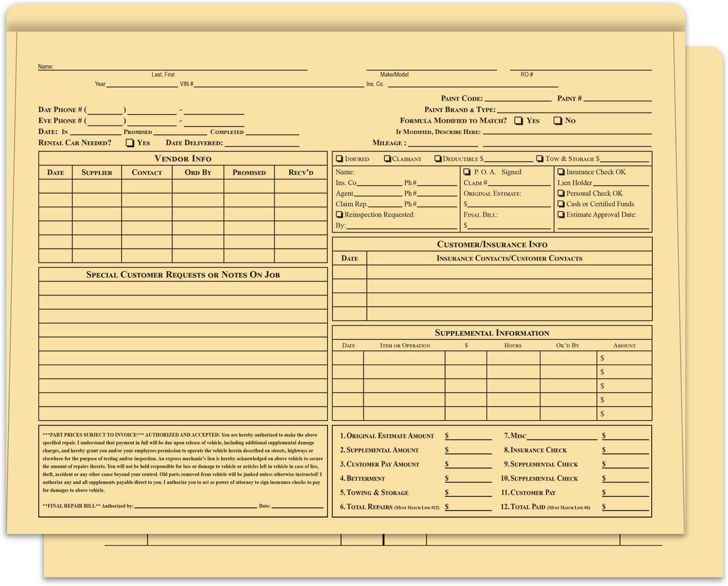This screenshot has height=586, width=728.
Task: Check the P.O.A. Signed box
Action: (x=466, y=172)
